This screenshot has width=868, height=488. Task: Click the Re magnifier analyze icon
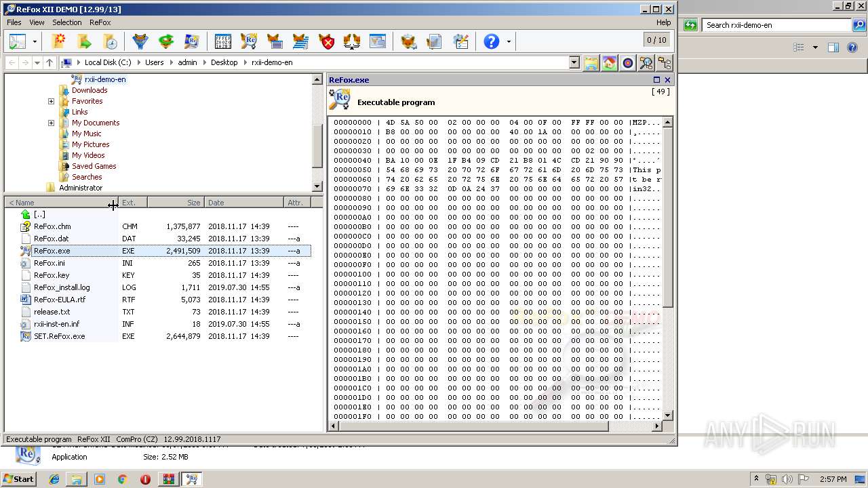click(x=249, y=41)
